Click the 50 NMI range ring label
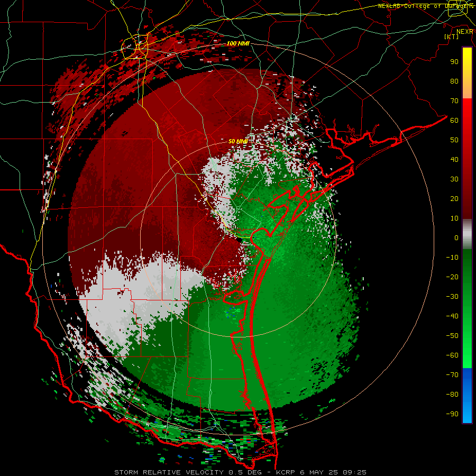The height and width of the screenshot is (476, 476). coord(238,141)
